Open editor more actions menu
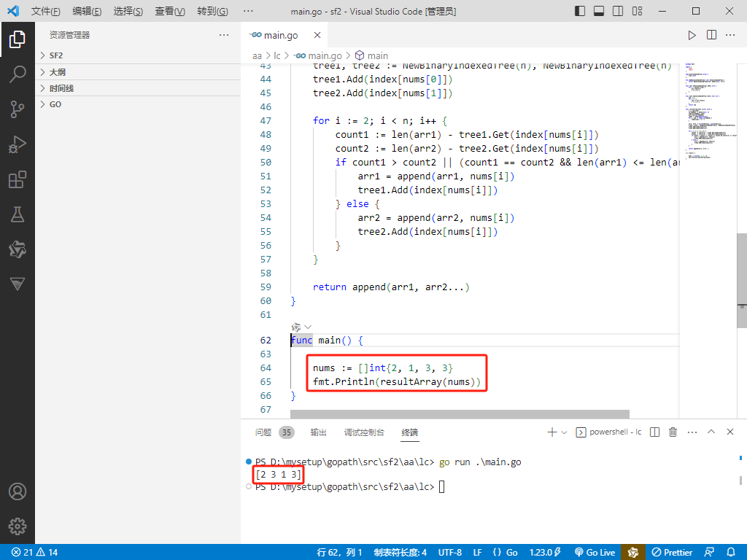Screen dimensions: 747x560 (730, 35)
